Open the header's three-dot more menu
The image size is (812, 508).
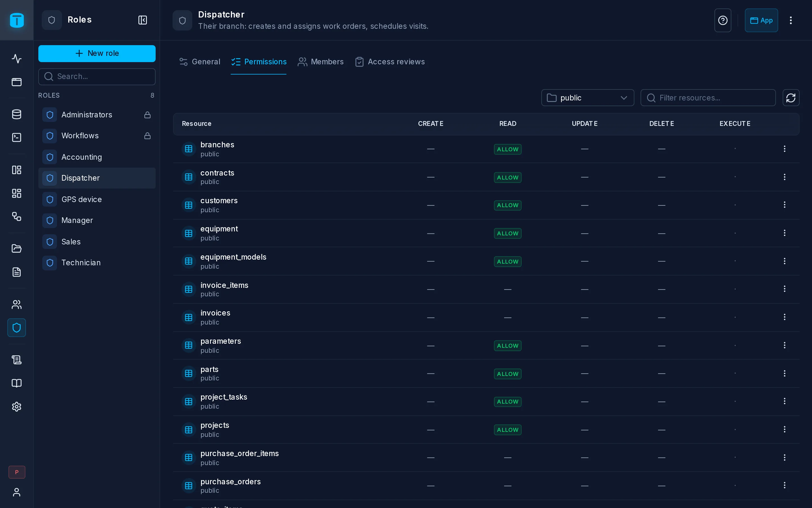pyautogui.click(x=791, y=20)
